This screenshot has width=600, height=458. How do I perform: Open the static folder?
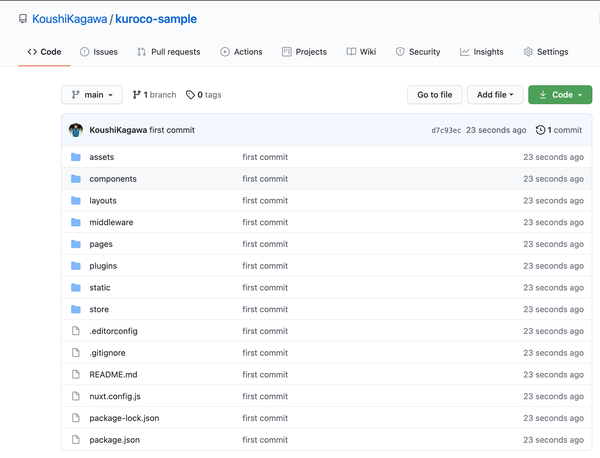click(100, 287)
